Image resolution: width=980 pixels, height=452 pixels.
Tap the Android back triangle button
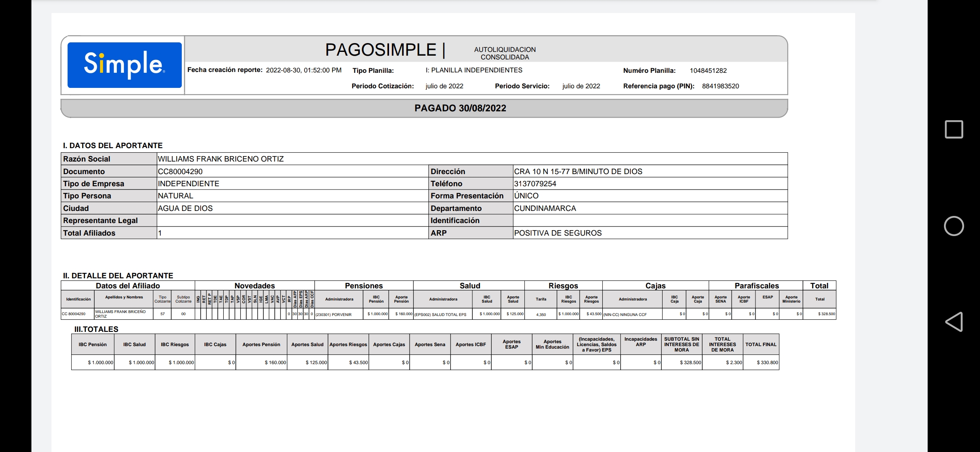(954, 321)
